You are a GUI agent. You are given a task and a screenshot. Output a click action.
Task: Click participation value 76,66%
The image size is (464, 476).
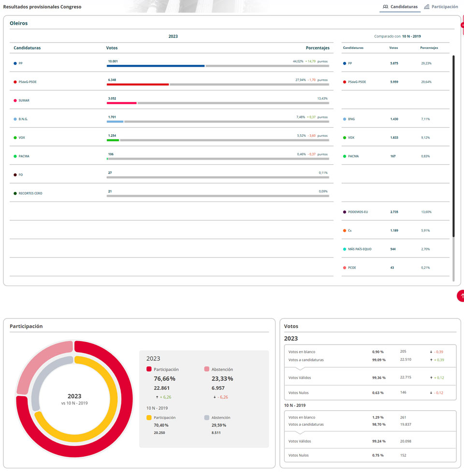(x=165, y=378)
